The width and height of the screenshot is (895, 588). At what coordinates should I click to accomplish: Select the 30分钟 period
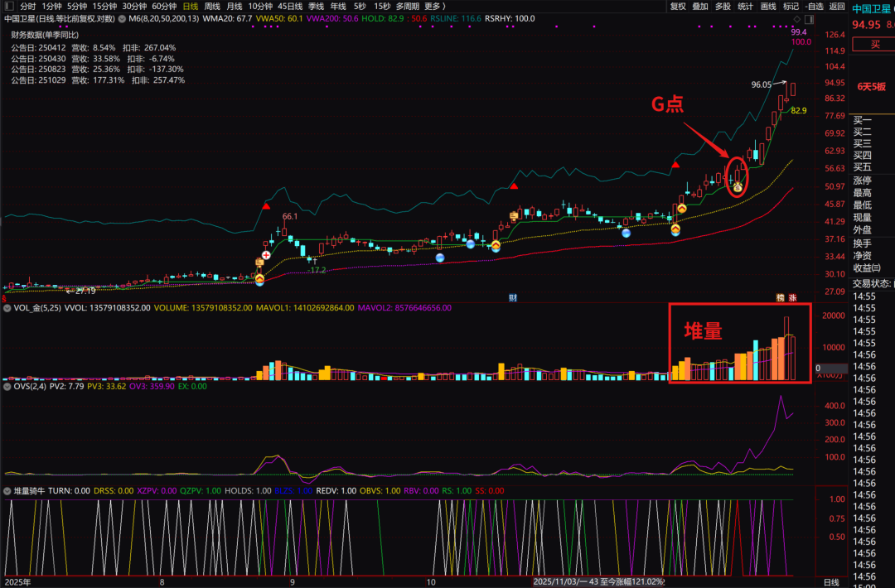pos(134,7)
